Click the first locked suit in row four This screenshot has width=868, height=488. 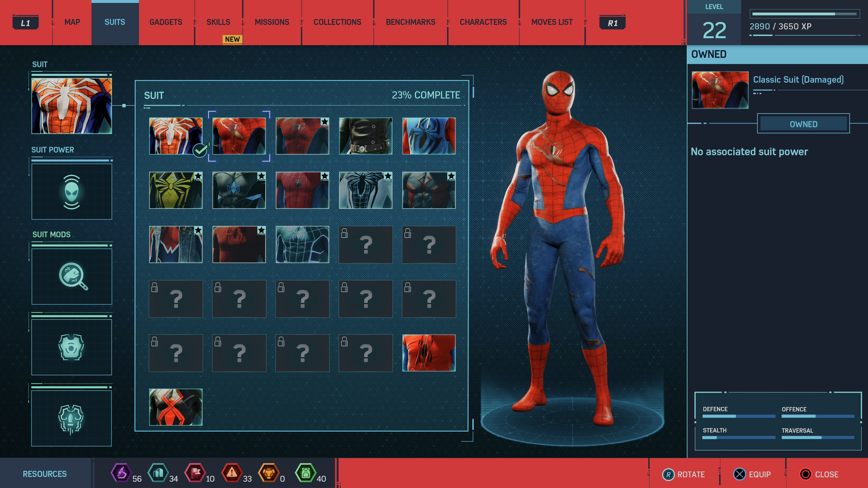pyautogui.click(x=176, y=299)
